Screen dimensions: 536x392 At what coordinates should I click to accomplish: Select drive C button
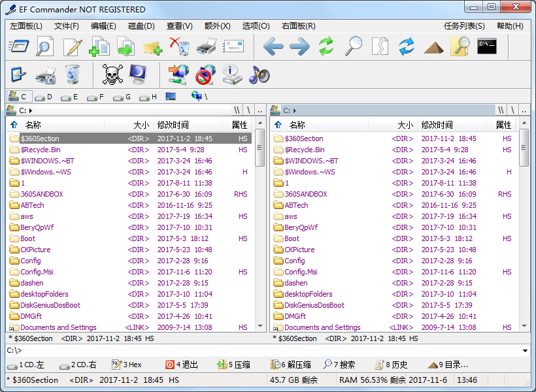point(20,97)
